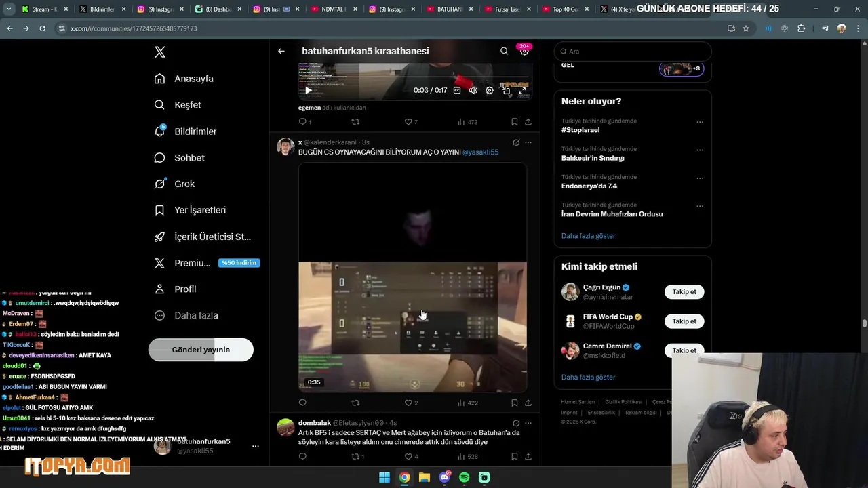This screenshot has height=488, width=868.
Task: Repost the kalenderkarani post
Action: [355, 403]
